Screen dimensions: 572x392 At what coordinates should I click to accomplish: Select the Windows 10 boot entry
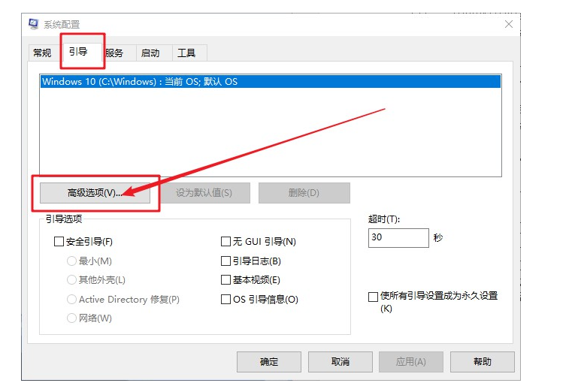[x=140, y=81]
